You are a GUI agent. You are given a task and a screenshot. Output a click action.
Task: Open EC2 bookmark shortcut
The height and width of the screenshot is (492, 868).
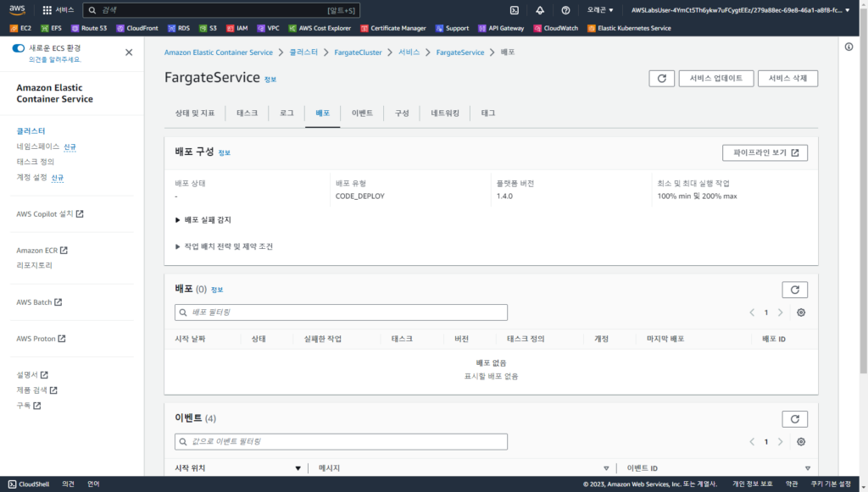point(21,28)
